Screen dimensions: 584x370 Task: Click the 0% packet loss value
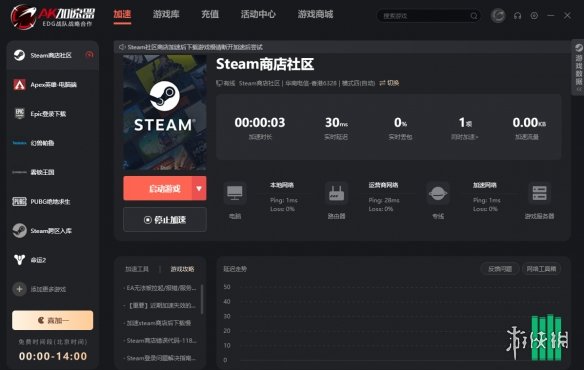400,123
